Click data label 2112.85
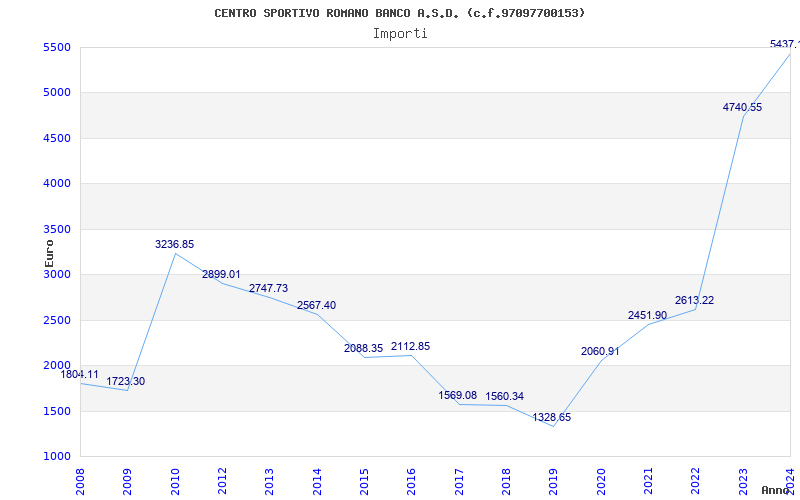This screenshot has width=800, height=500. click(410, 346)
